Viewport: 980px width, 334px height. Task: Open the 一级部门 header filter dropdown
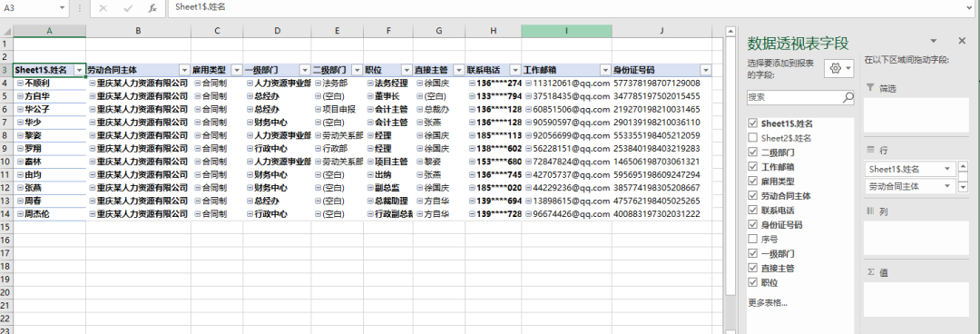click(x=304, y=70)
